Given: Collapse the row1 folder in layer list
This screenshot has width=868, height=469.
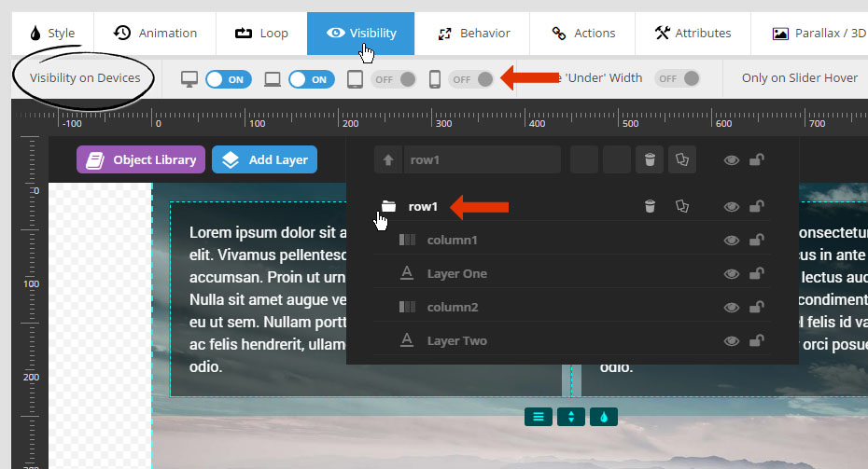Looking at the screenshot, I should tap(388, 206).
